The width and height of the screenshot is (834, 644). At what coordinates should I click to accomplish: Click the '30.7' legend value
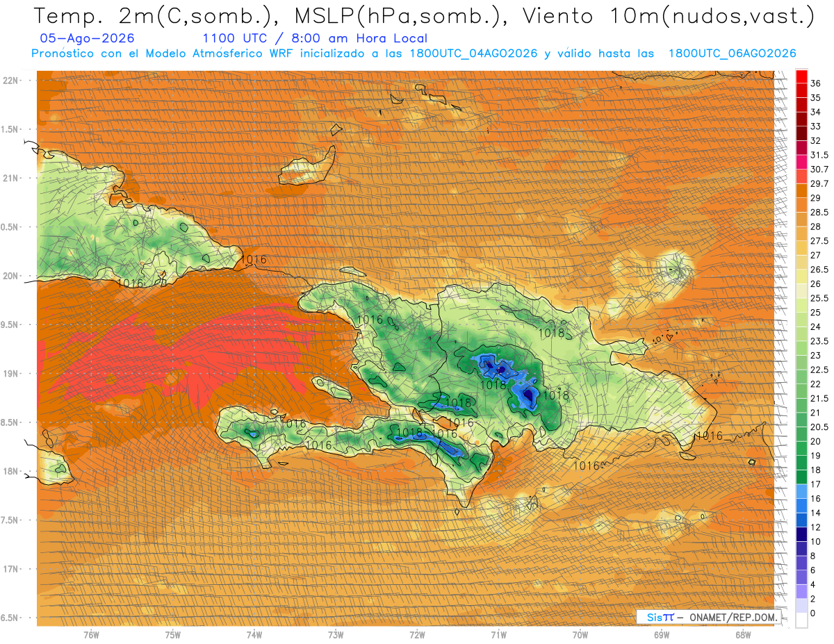(819, 169)
